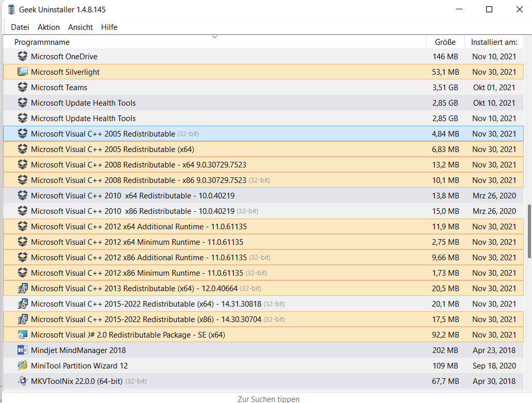Select Visual C++ 2008 Redistributable x64 9.0.30729.7523 name
Screen dimensions: 532x403
click(x=139, y=165)
